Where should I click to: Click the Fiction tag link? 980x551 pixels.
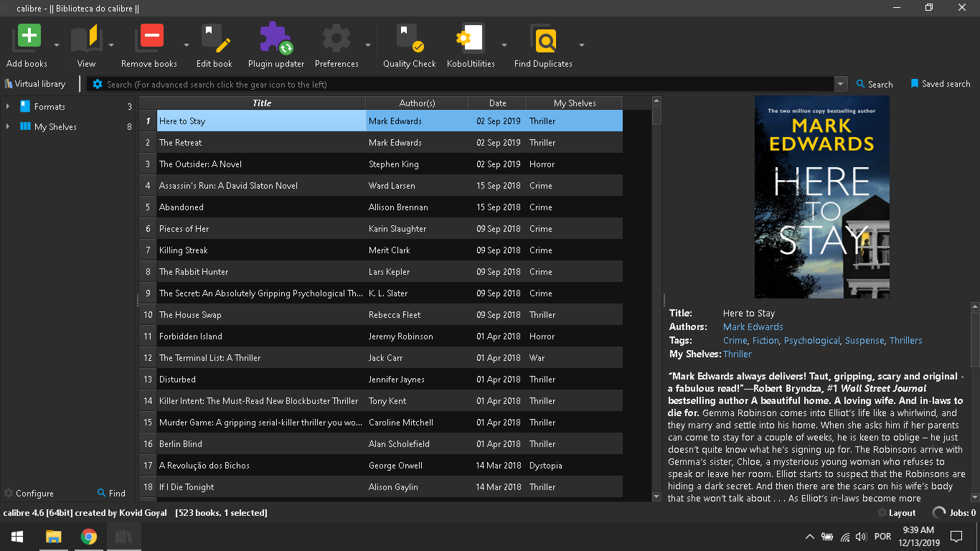click(765, 341)
